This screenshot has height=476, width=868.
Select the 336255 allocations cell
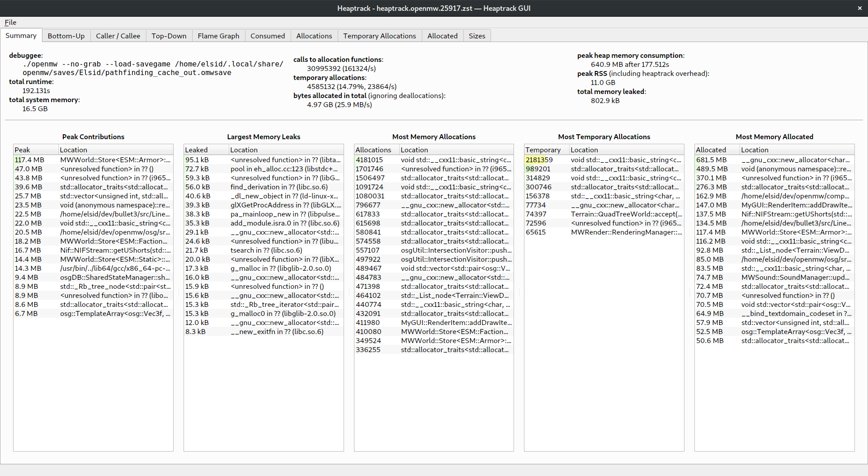377,349
